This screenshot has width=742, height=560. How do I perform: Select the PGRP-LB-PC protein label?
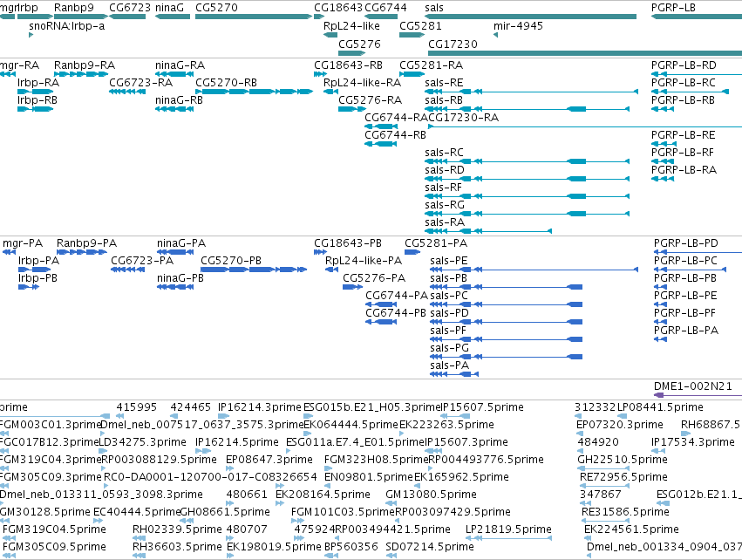tap(685, 260)
